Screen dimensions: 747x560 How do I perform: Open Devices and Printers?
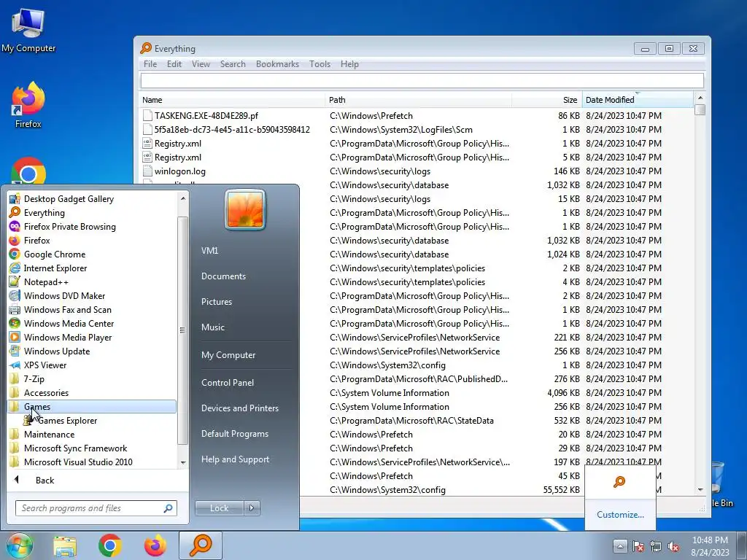coord(239,408)
